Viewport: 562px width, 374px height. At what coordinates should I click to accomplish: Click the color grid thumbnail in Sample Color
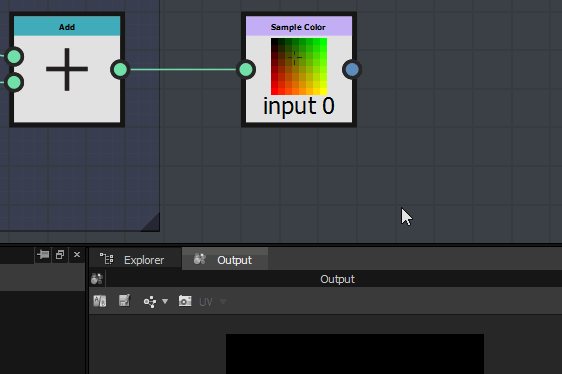click(299, 66)
